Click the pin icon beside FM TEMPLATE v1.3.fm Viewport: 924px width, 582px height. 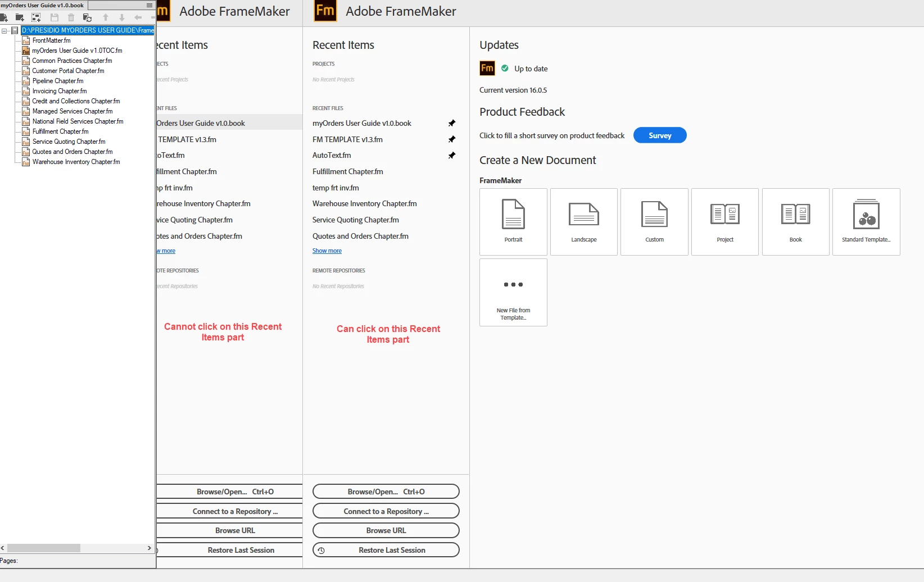[451, 139]
